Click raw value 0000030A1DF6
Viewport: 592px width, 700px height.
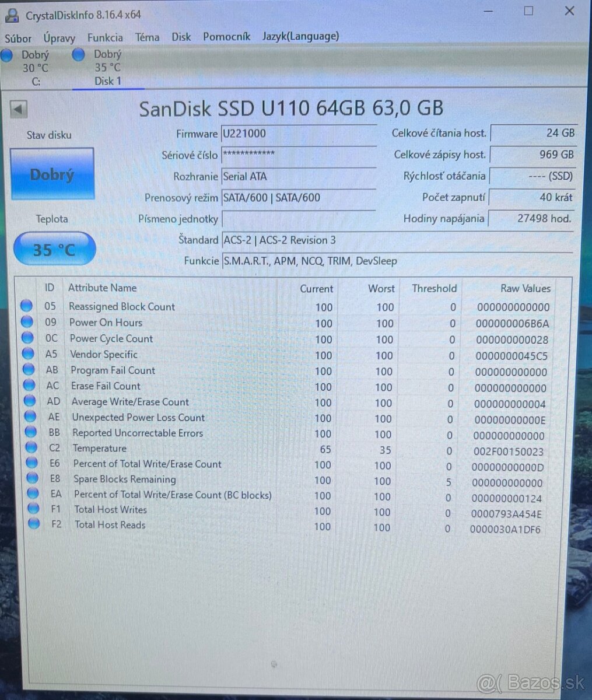[x=505, y=530]
